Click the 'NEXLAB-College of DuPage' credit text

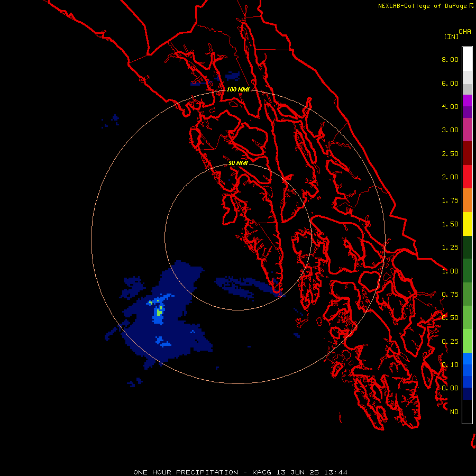(x=422, y=6)
